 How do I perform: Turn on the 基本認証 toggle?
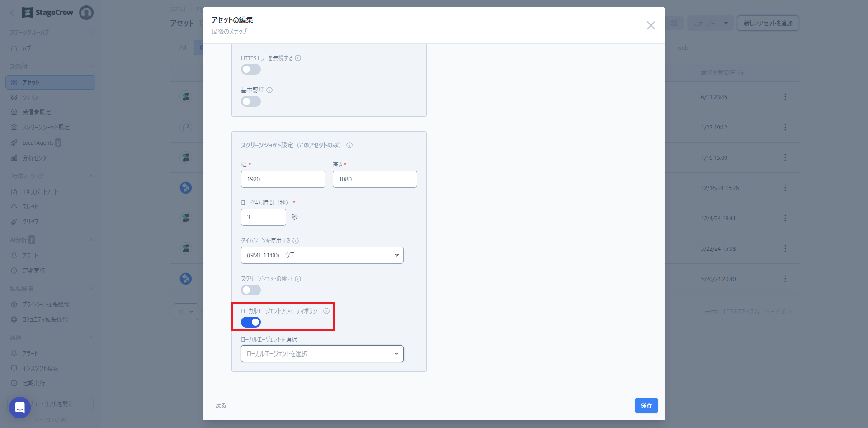coord(251,101)
